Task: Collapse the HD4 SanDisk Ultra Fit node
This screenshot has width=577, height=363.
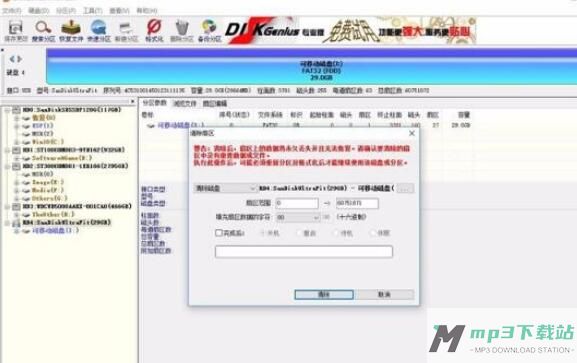Action: 7,222
